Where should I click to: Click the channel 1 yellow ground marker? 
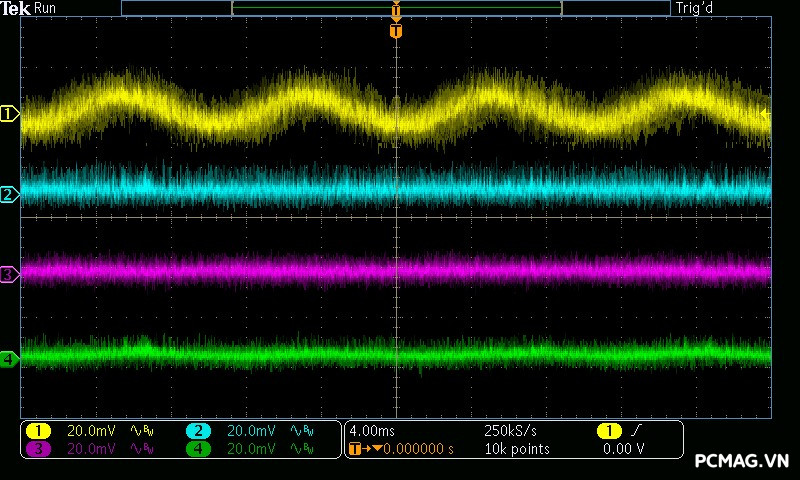pos(9,115)
